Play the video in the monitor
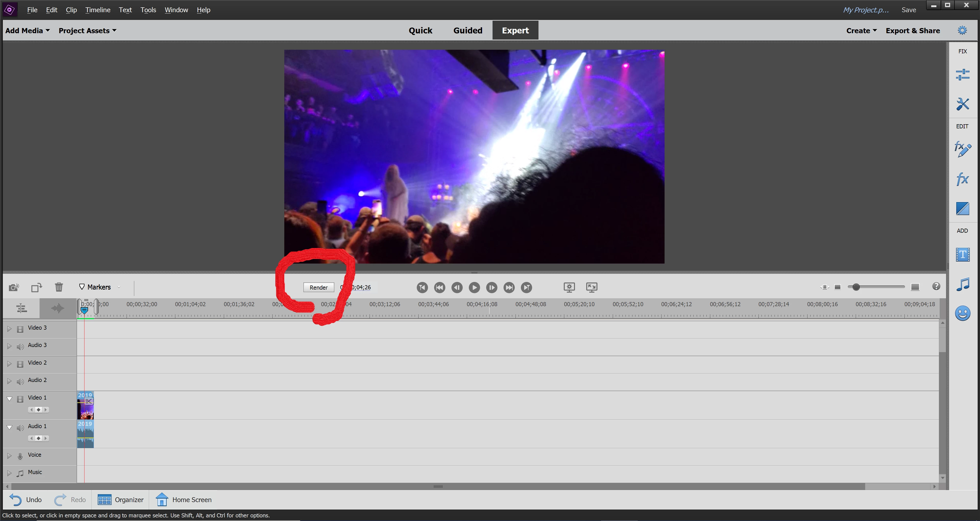Image resolution: width=980 pixels, height=521 pixels. click(x=474, y=288)
